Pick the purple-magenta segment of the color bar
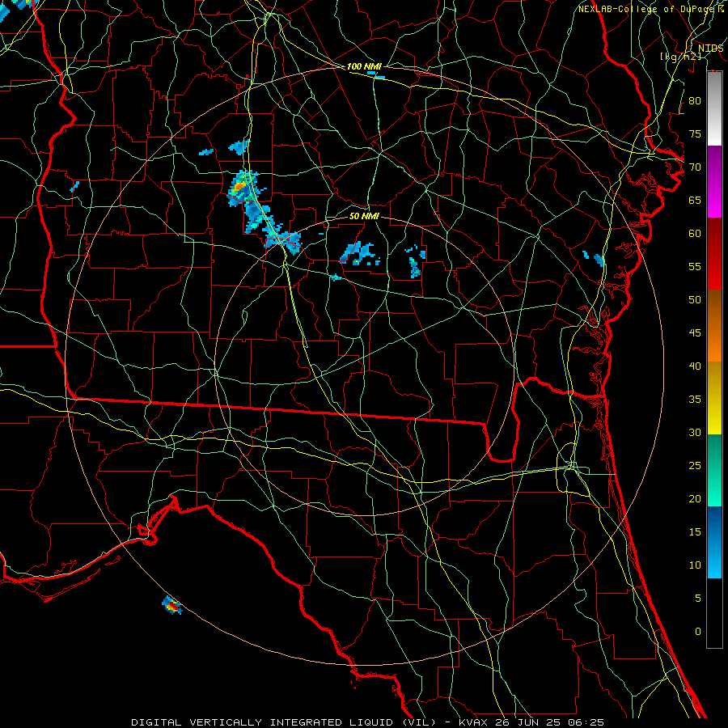Image resolution: width=728 pixels, height=728 pixels. coord(714,182)
